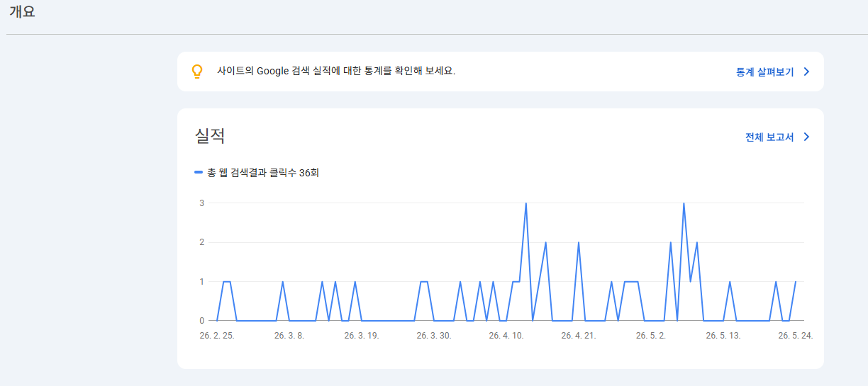The height and width of the screenshot is (386, 868).
Task: Click chevron next to 전체 보고서
Action: tap(806, 137)
